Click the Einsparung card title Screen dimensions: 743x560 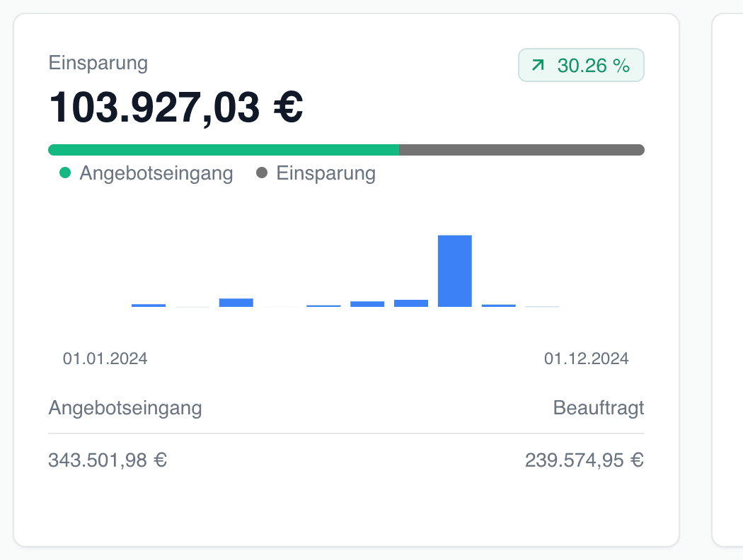[x=98, y=63]
